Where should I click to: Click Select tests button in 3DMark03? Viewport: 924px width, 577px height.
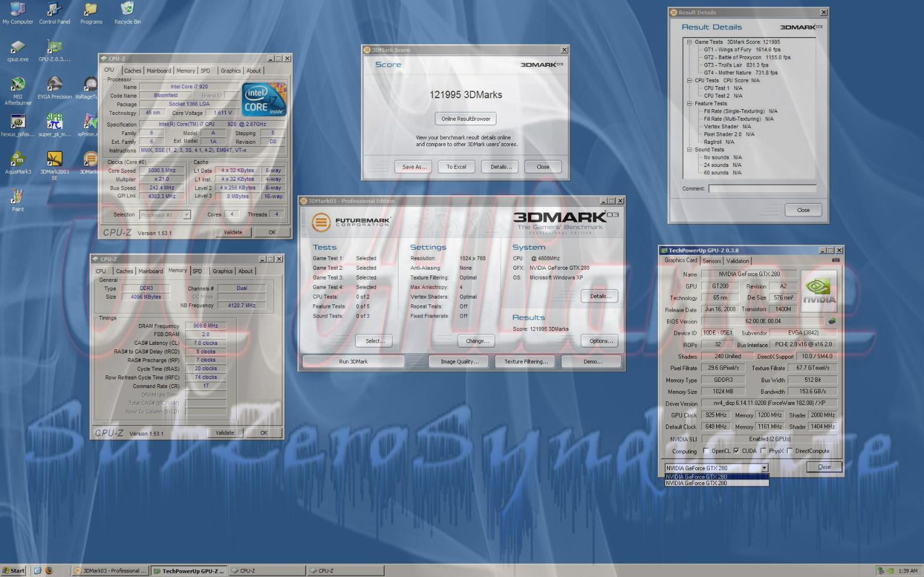click(x=375, y=341)
